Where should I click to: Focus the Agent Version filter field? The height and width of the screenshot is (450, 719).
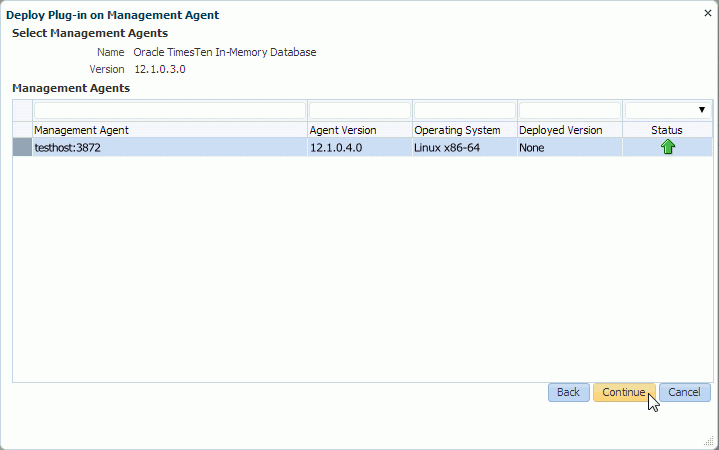(360, 110)
